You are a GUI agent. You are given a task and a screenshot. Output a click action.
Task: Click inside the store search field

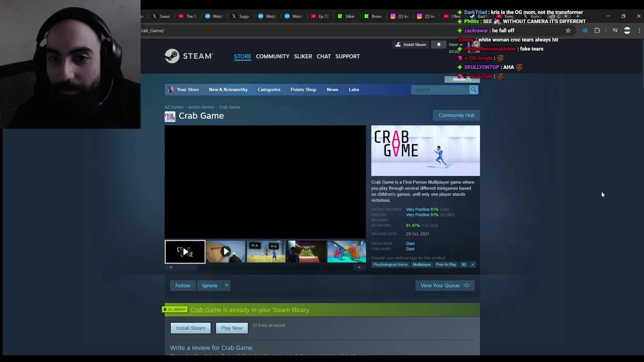point(440,89)
